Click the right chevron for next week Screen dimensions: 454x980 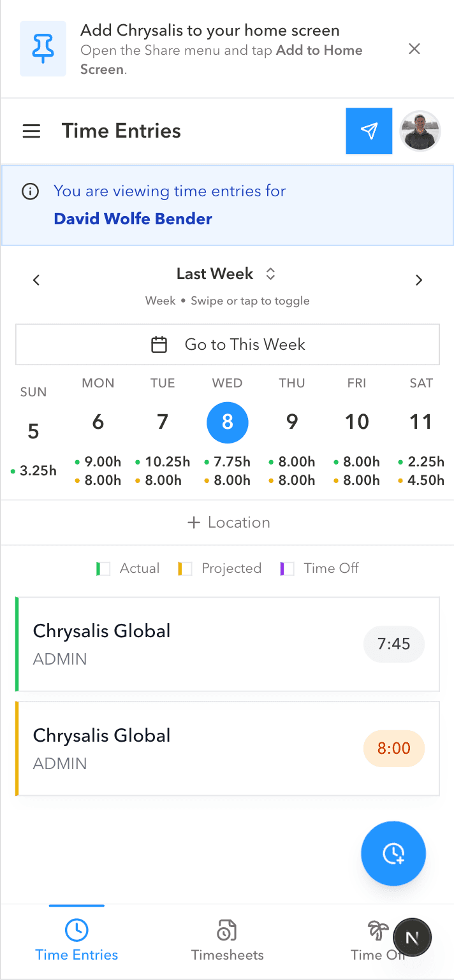point(419,279)
